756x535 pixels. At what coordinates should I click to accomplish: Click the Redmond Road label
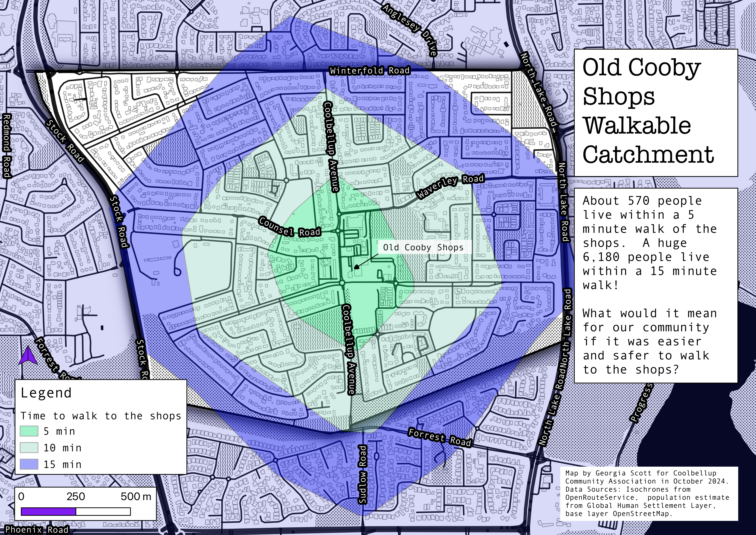[7, 146]
